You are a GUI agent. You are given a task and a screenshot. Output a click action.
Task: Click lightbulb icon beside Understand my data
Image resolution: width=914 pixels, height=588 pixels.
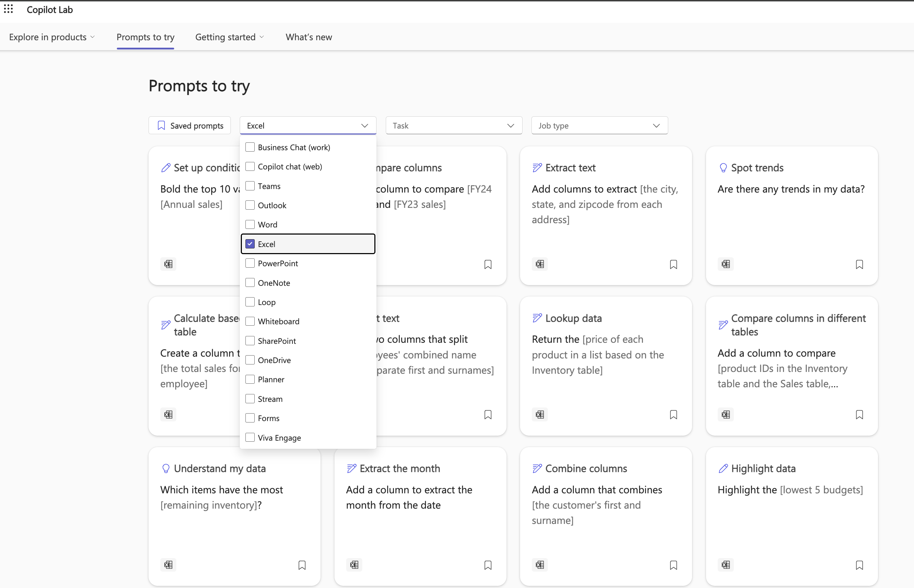point(165,468)
